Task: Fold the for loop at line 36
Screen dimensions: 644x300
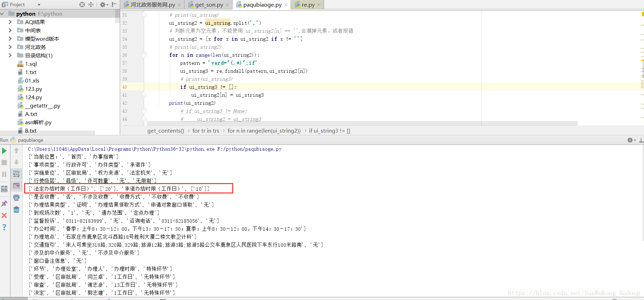Action: (144, 55)
